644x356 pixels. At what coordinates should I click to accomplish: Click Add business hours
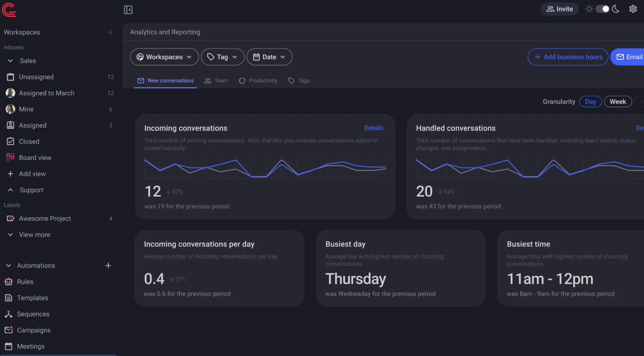coord(568,57)
